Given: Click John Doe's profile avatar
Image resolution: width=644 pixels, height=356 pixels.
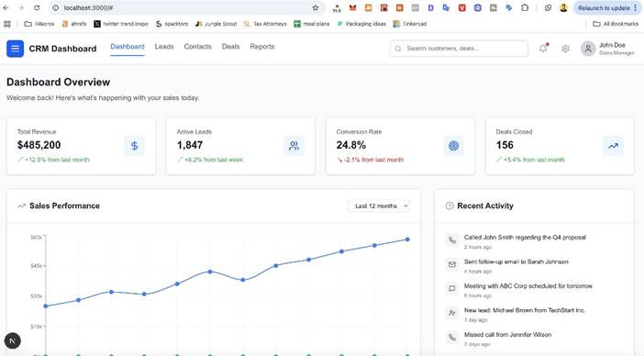Looking at the screenshot, I should click(x=588, y=49).
